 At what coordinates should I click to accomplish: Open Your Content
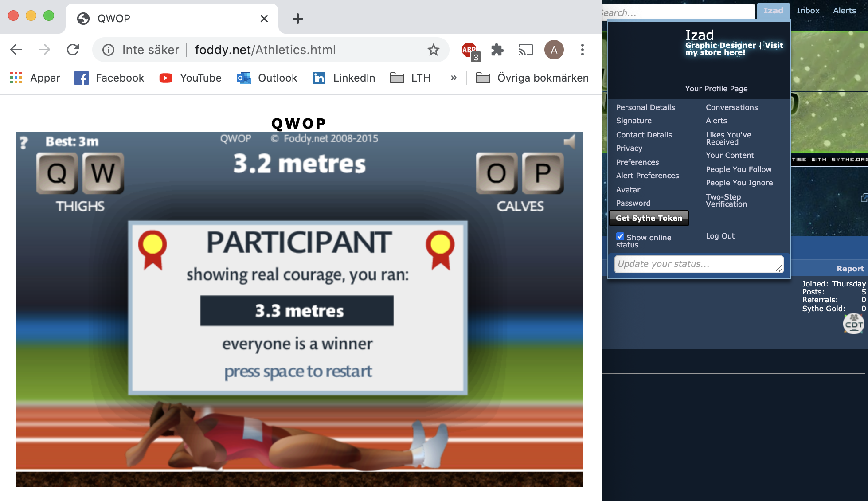click(x=730, y=155)
